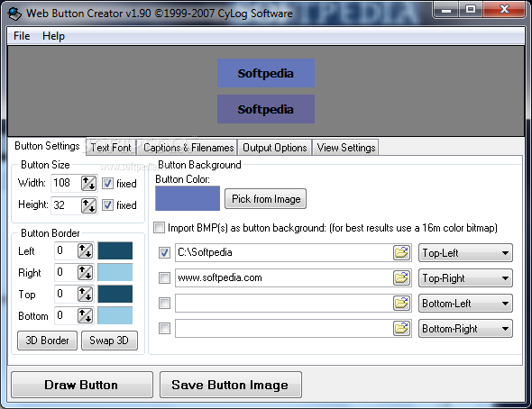Close the Web Button Creator window
The width and height of the screenshot is (532, 409).
coord(504,10)
